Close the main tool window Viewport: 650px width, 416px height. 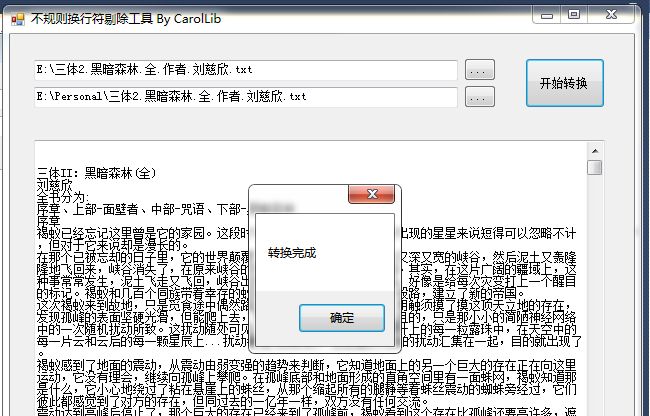[611, 15]
